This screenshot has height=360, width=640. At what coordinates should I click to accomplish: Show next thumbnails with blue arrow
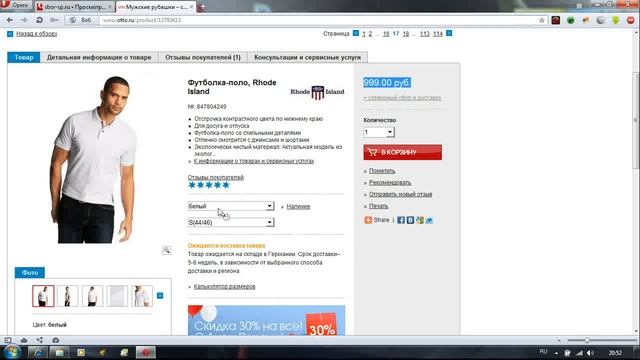point(160,296)
